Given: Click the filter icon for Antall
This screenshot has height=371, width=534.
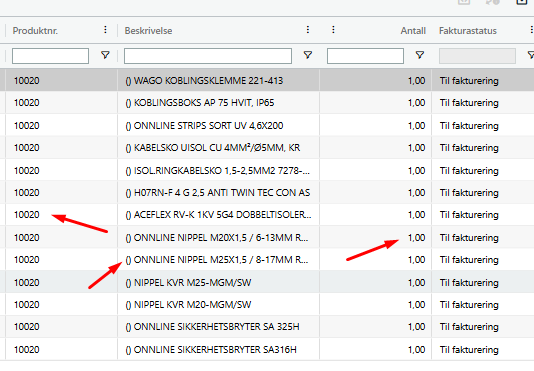Looking at the screenshot, I should [420, 55].
